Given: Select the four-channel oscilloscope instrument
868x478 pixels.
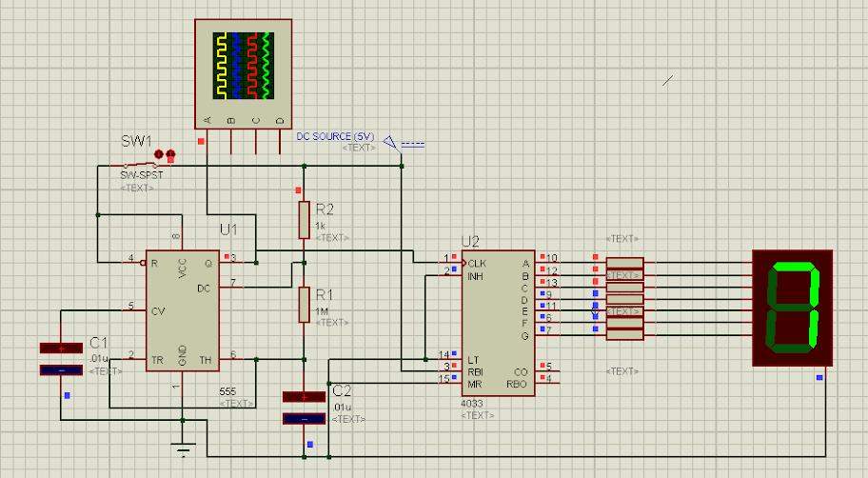Looking at the screenshot, I should (243, 73).
